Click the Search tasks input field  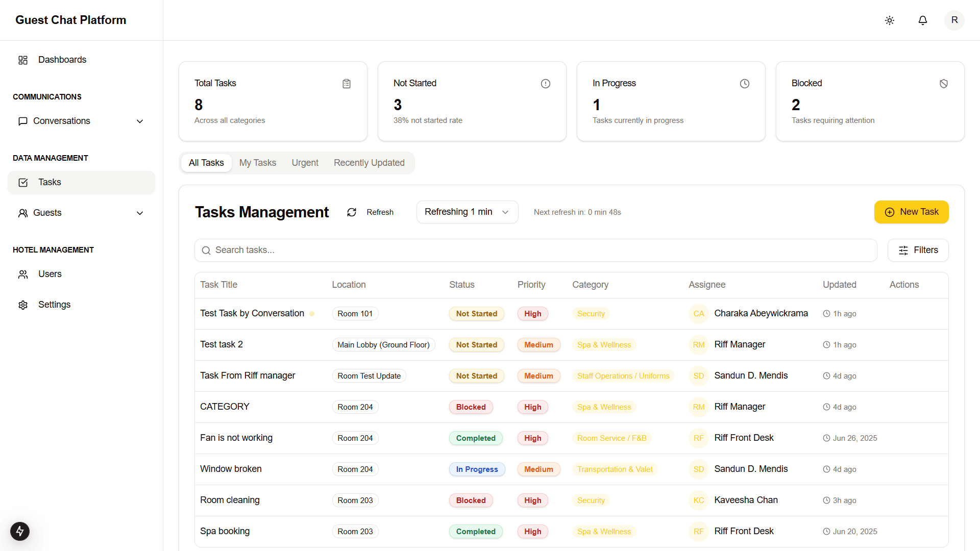[536, 251]
